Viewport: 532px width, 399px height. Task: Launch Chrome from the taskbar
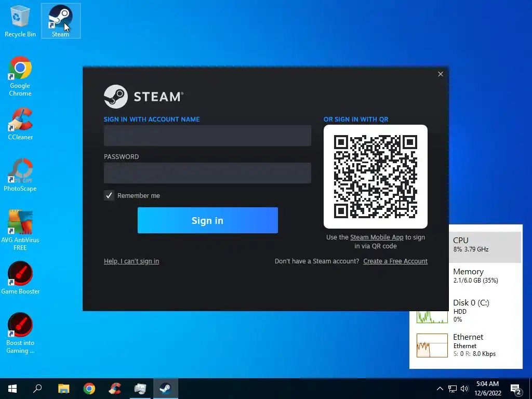89,389
